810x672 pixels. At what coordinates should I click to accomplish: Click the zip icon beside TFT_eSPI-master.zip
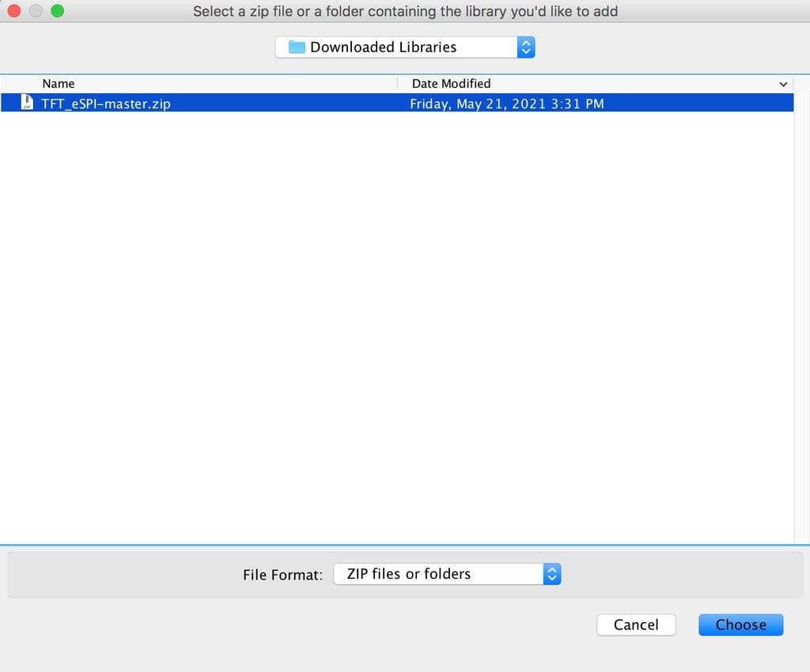[x=27, y=102]
